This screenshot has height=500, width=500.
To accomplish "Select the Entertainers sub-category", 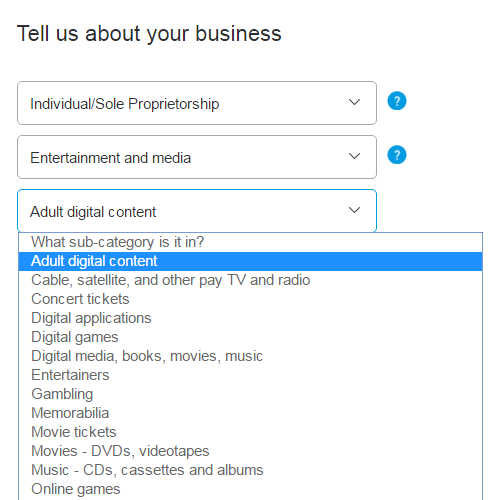I will coord(250,375).
